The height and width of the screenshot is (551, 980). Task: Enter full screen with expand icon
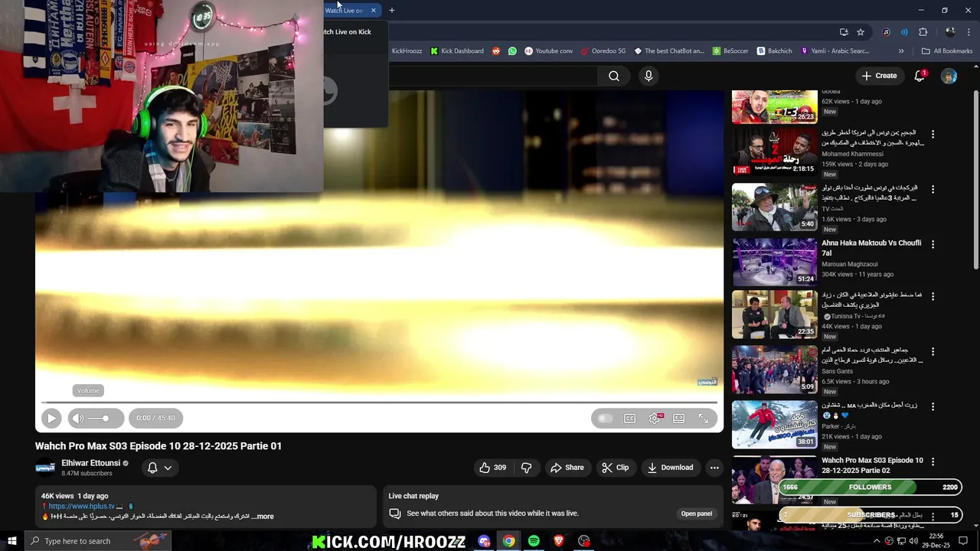pyautogui.click(x=703, y=418)
